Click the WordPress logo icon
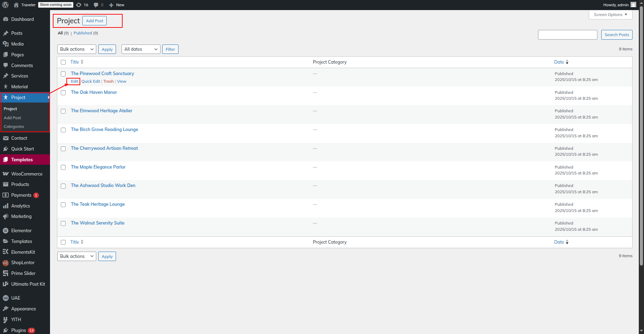This screenshot has width=644, height=334. coord(6,5)
